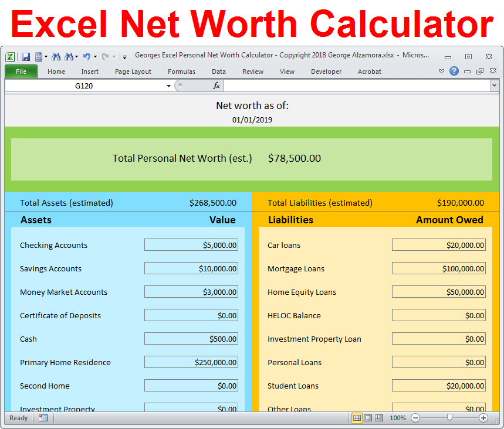Open the Developer tab
This screenshot has width=504, height=429.
tap(326, 71)
